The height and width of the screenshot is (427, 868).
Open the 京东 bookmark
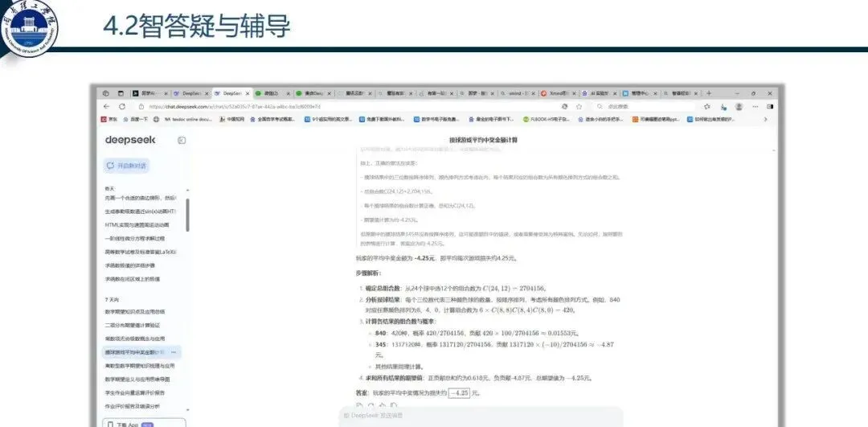click(108, 119)
